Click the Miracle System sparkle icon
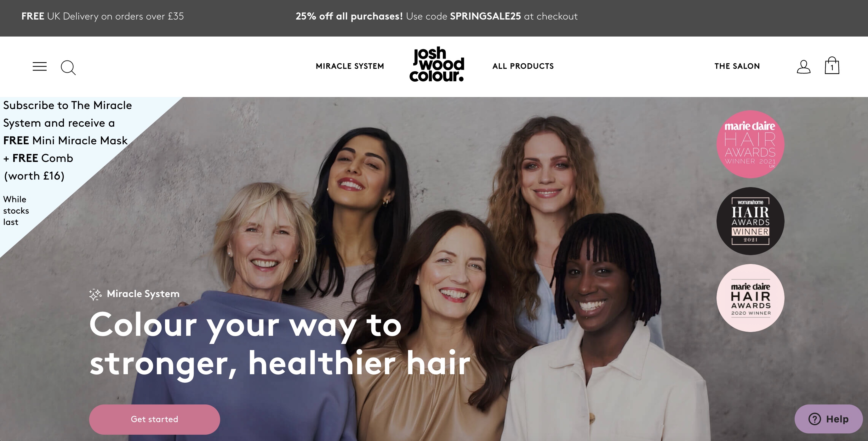The image size is (868, 441). click(x=95, y=294)
